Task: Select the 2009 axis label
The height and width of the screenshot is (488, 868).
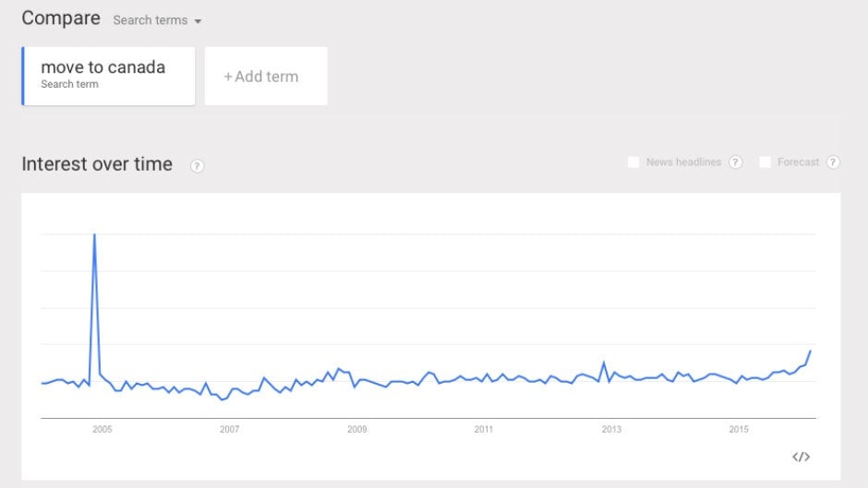Action: [x=357, y=429]
